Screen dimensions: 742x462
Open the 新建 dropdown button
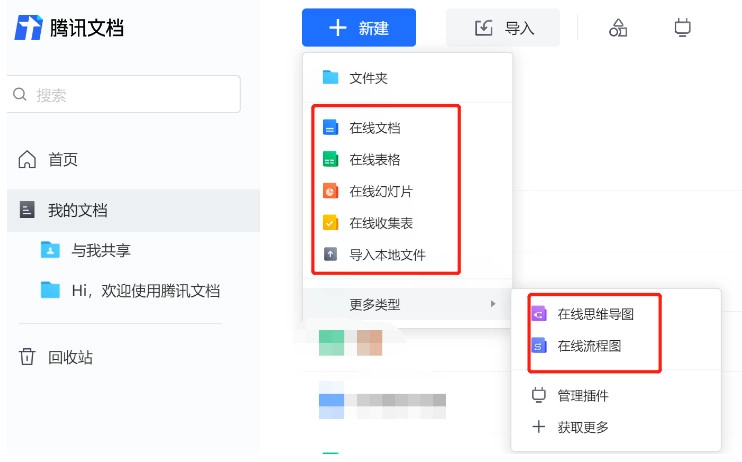tap(359, 28)
